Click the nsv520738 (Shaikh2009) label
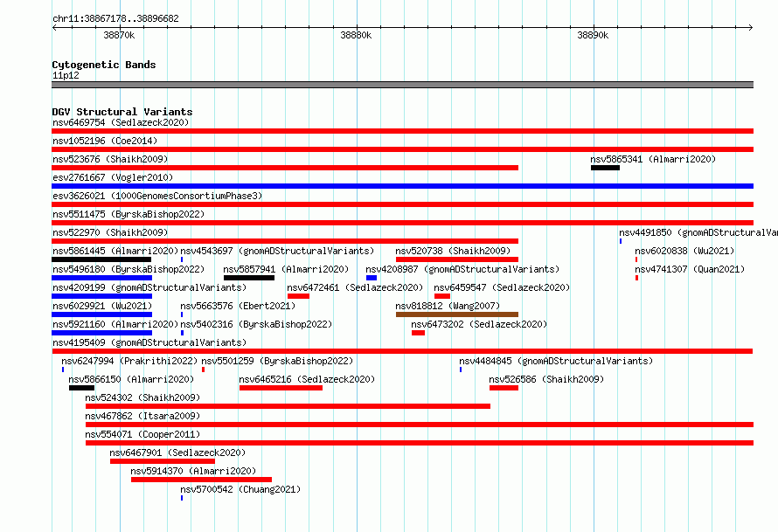This screenshot has width=778, height=532. (453, 251)
